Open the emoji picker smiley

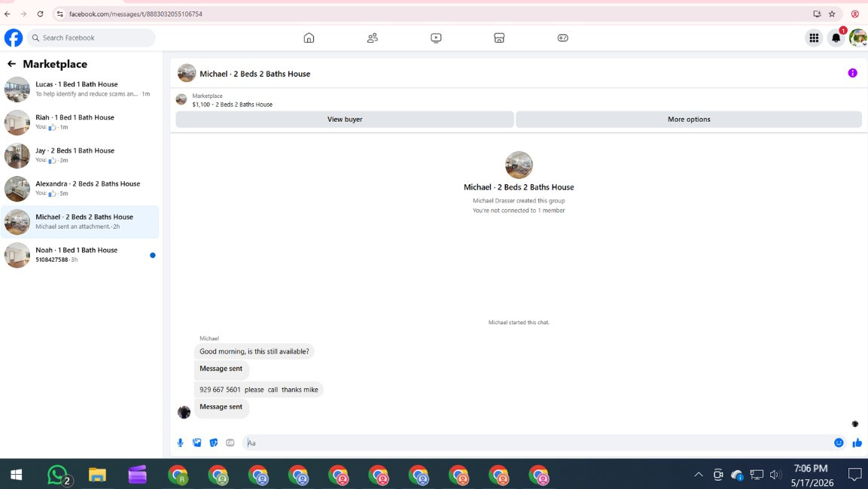(x=839, y=442)
